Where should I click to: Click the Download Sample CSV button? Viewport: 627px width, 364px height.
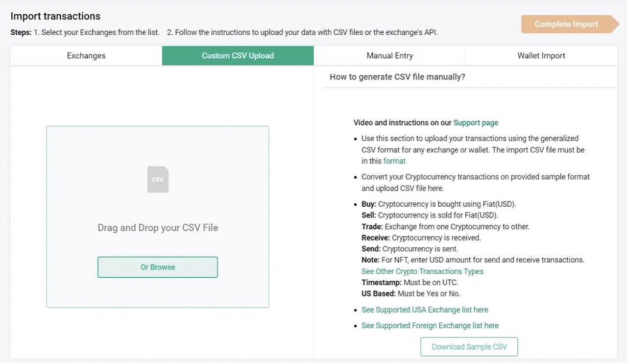click(469, 346)
